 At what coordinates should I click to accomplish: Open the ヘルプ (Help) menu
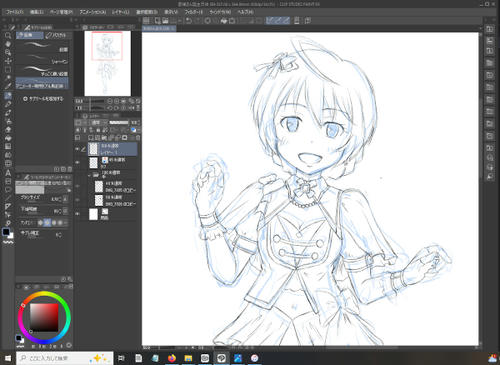[245, 12]
